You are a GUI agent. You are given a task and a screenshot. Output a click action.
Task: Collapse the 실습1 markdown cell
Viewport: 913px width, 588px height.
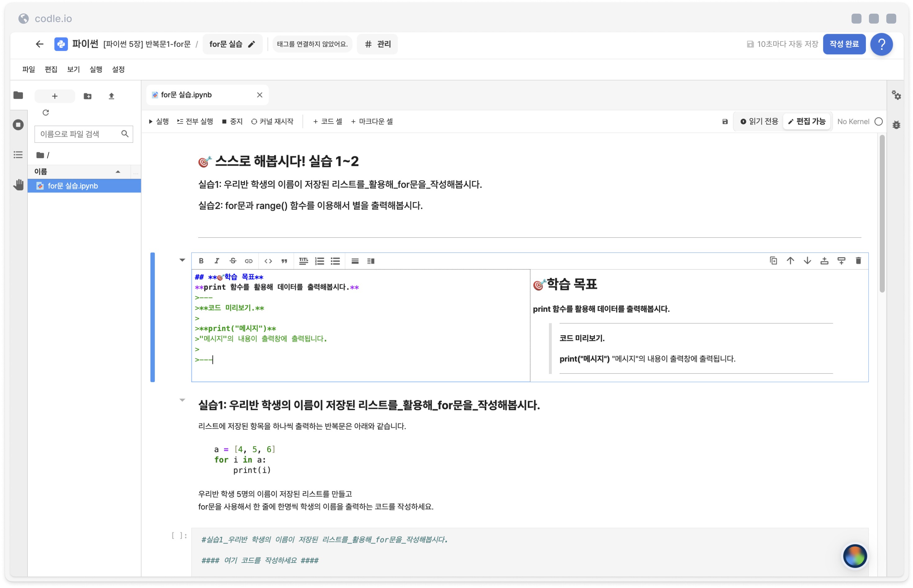pos(182,400)
